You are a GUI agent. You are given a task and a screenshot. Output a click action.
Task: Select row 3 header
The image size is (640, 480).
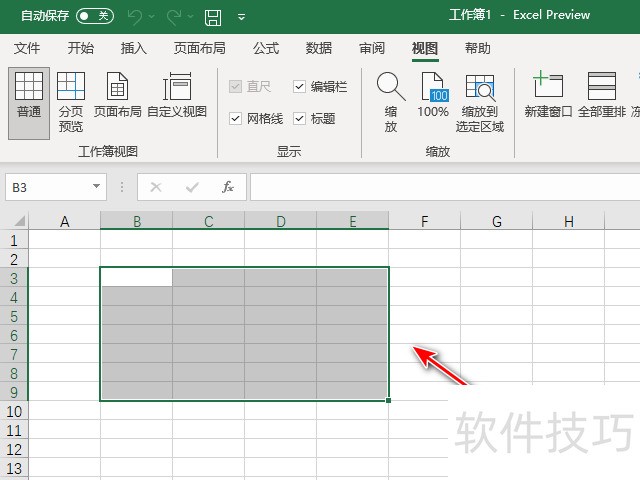14,278
